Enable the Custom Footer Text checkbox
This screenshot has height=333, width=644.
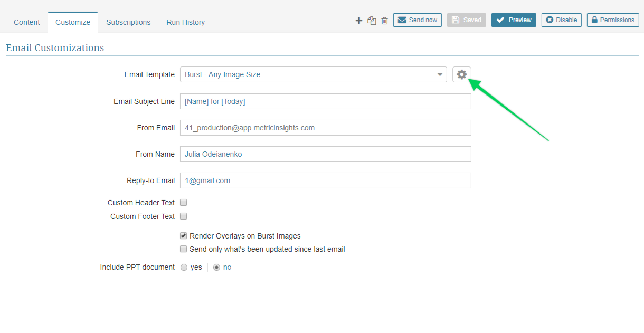[x=184, y=216]
